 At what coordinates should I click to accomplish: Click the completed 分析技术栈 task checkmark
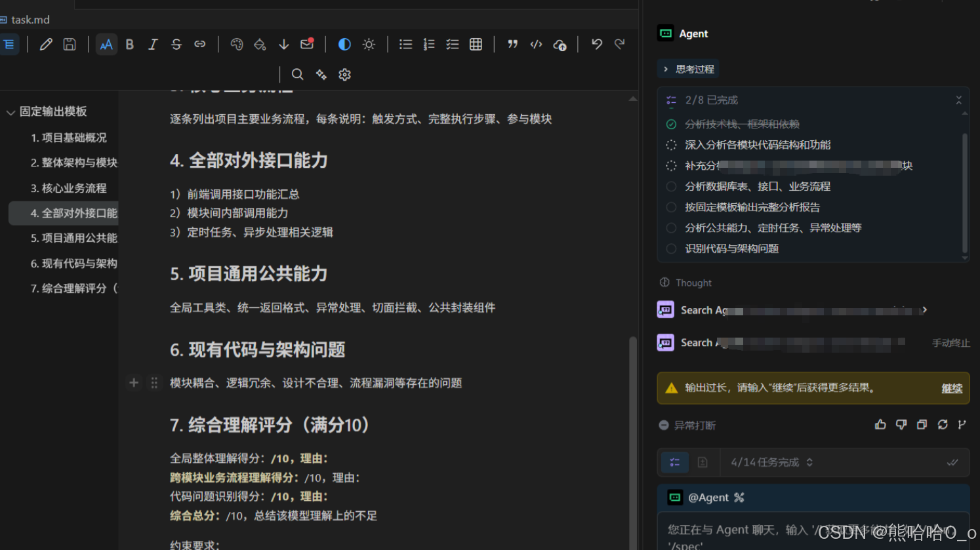[671, 124]
